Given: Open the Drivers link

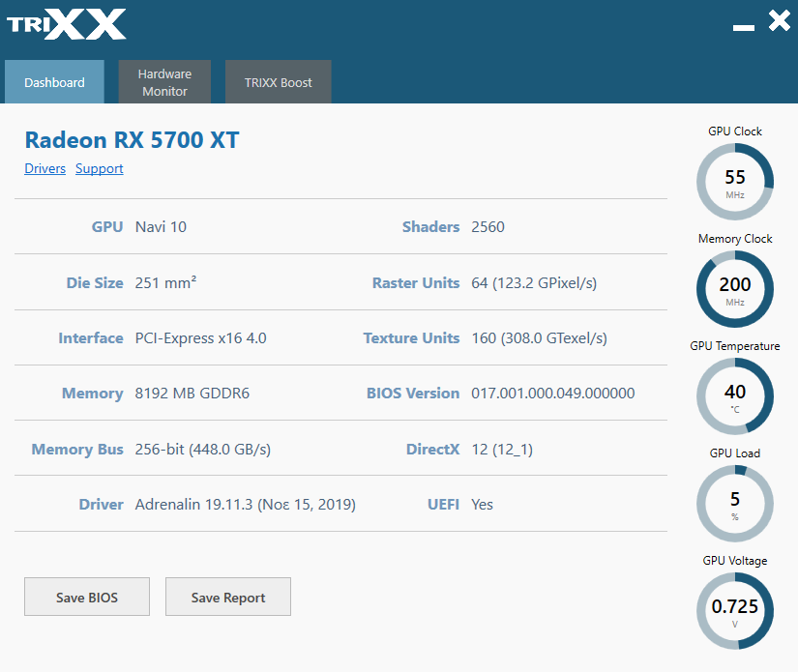Looking at the screenshot, I should coord(44,168).
